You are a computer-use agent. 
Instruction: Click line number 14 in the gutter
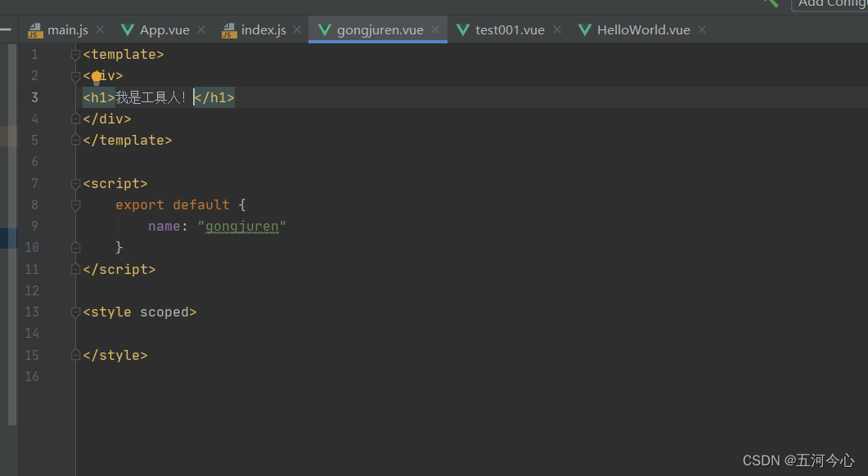point(32,333)
